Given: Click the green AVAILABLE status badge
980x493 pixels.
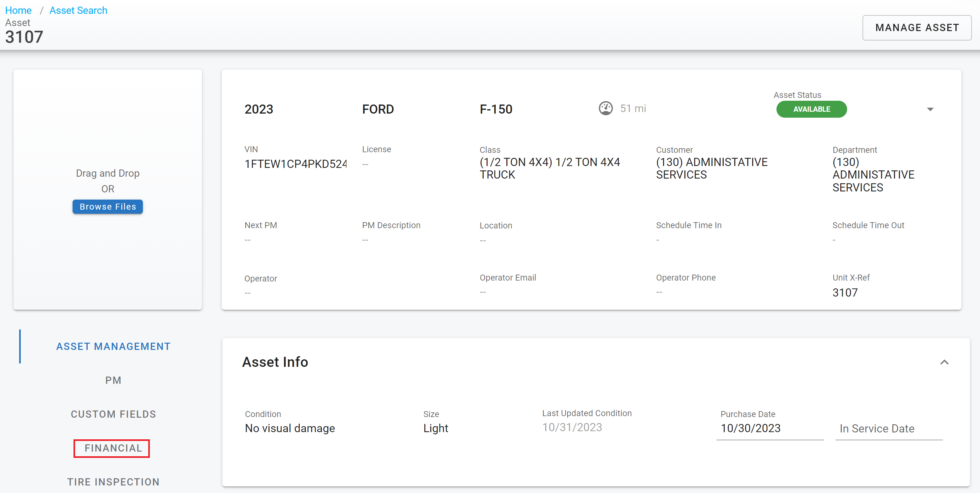Looking at the screenshot, I should (811, 110).
